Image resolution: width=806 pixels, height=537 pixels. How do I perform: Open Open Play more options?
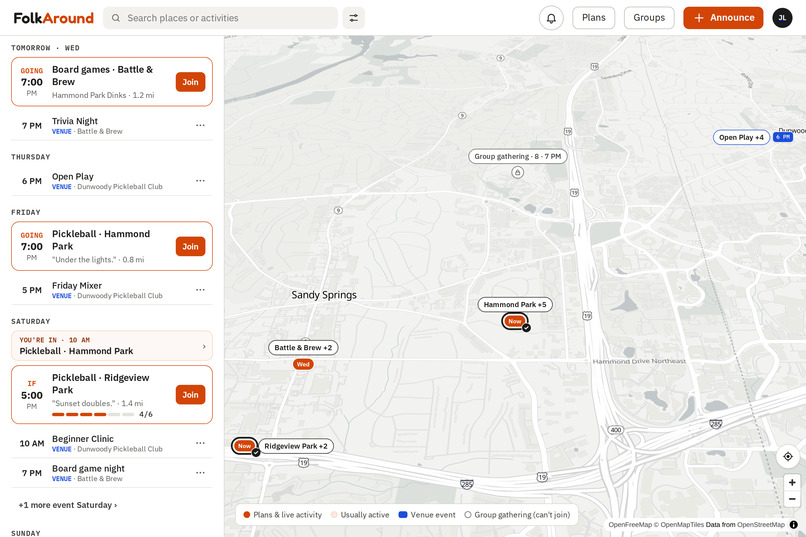[x=200, y=181]
